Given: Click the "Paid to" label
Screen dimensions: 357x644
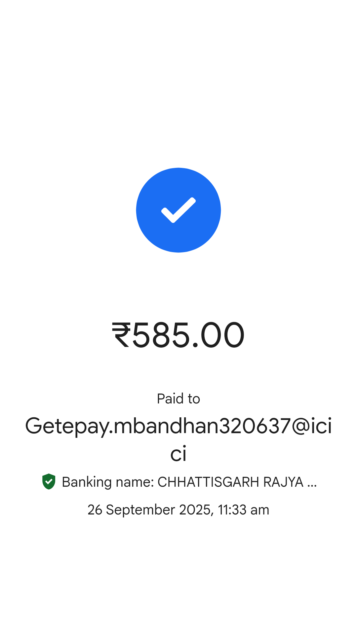Looking at the screenshot, I should click(178, 398).
